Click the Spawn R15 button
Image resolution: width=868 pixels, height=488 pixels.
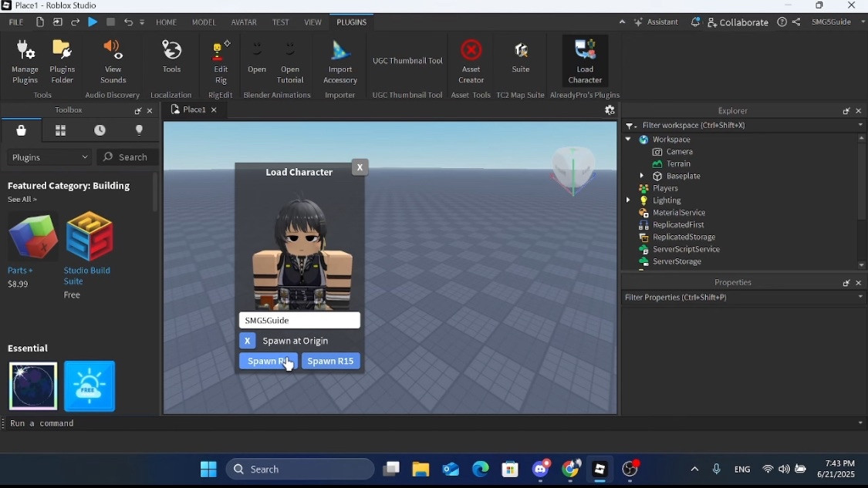[330, 361]
